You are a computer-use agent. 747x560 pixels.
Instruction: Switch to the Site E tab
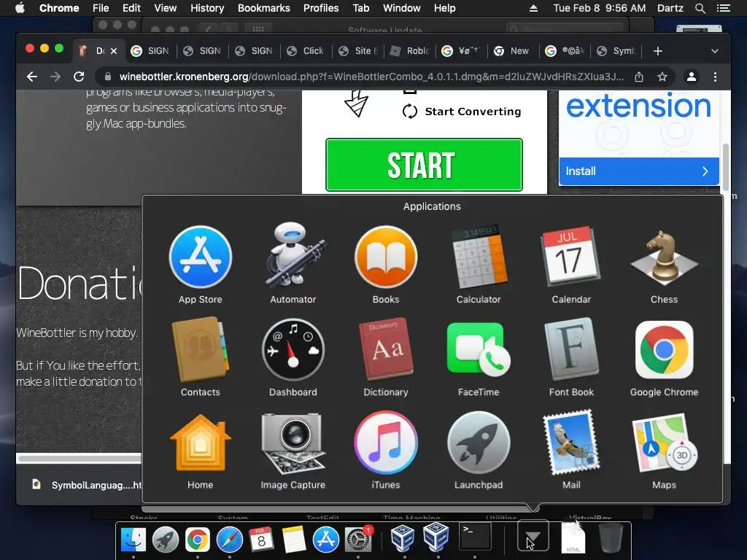coord(357,51)
